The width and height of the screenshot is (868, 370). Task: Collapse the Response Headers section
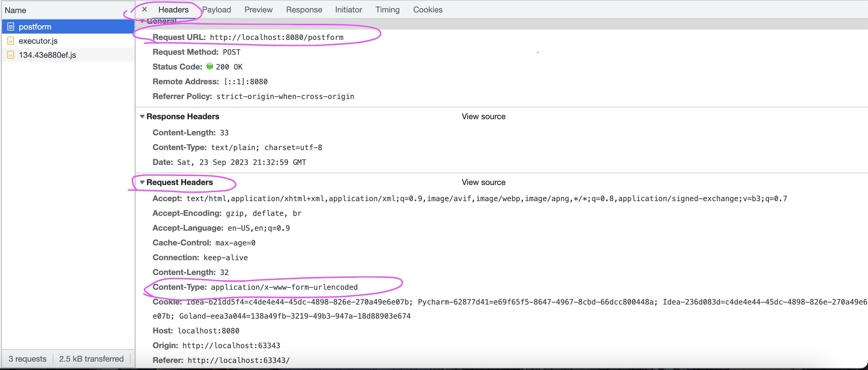[142, 117]
